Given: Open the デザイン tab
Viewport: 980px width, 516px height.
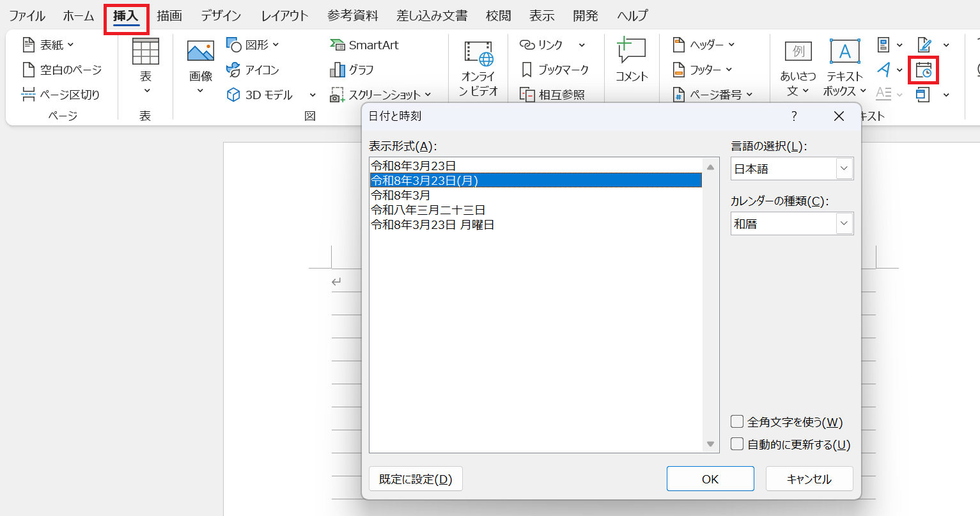Looking at the screenshot, I should tap(221, 16).
